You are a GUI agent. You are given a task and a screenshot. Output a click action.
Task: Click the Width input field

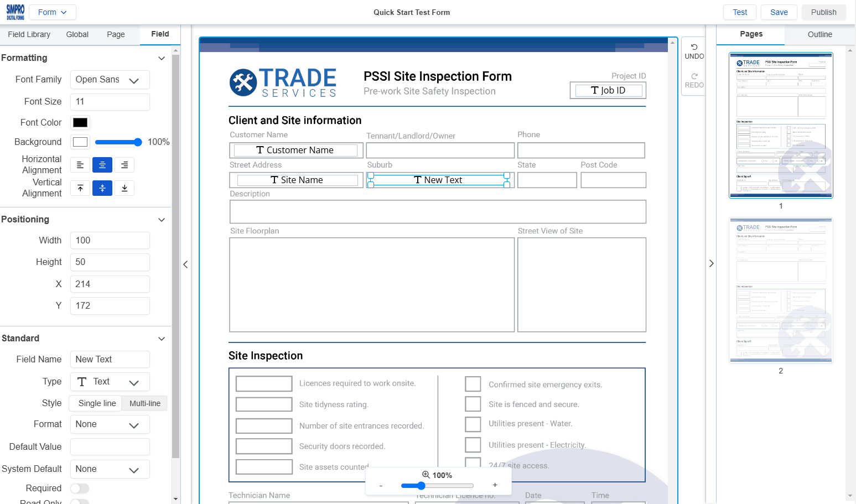110,241
